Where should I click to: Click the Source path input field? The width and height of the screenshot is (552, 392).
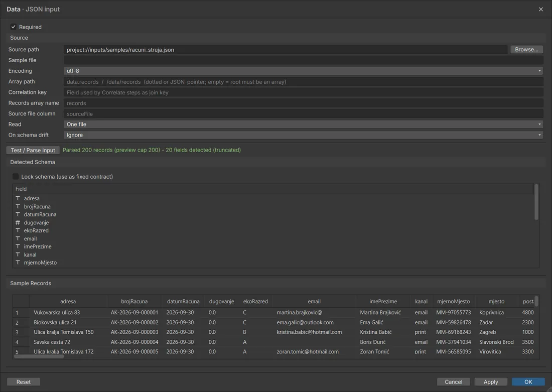click(286, 50)
